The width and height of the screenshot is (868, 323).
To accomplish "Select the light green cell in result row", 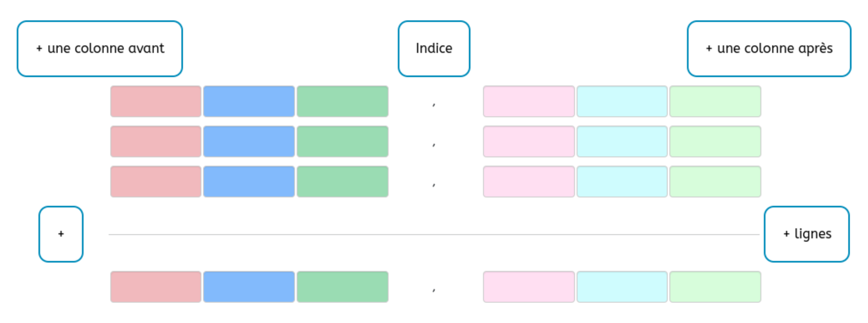I will coord(715,287).
